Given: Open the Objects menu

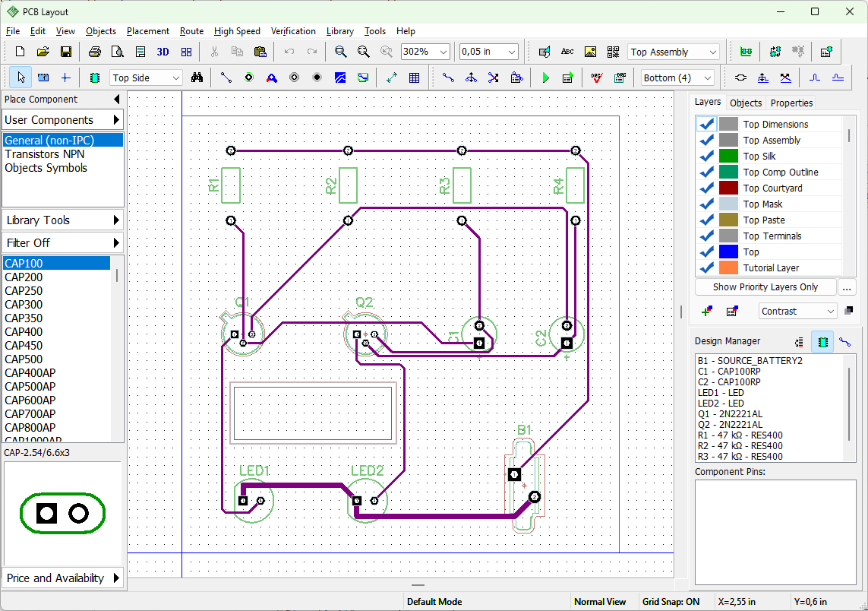Looking at the screenshot, I should 101,31.
